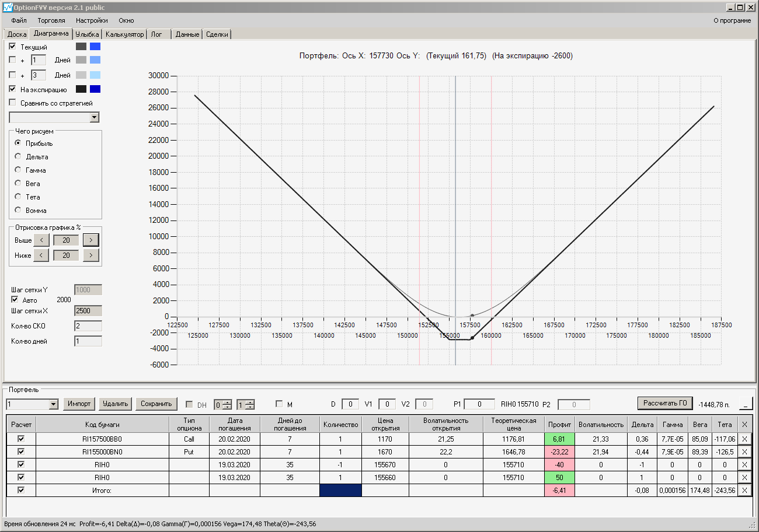Increase the upper graph clipping percentage

pos(90,240)
